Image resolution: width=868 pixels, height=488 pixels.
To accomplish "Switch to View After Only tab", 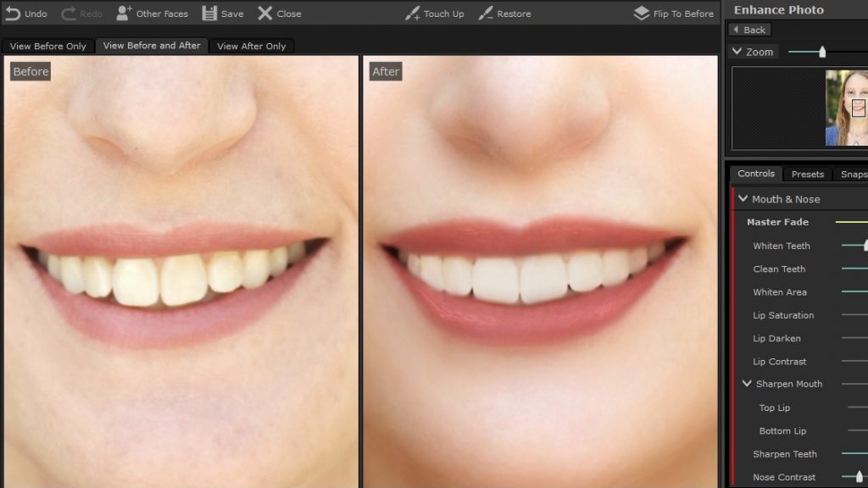I will (x=251, y=46).
